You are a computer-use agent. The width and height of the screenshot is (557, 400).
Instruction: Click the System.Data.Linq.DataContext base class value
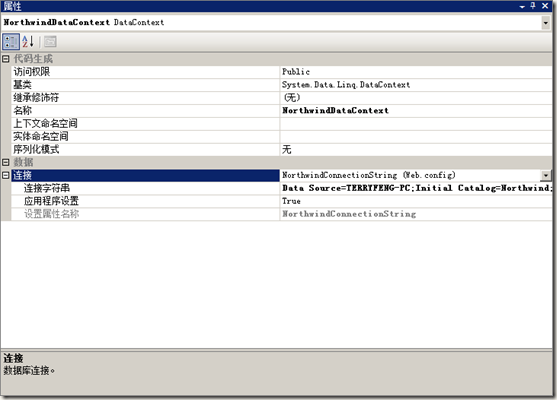click(346, 85)
